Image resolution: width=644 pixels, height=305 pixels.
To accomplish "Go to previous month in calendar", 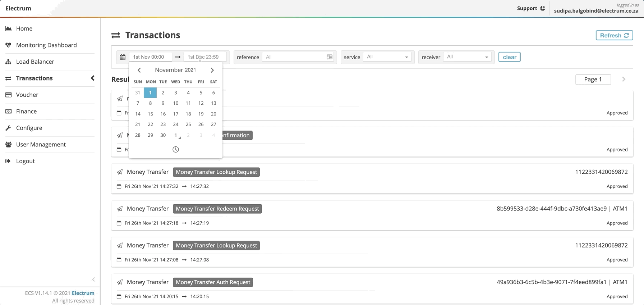I will 139,70.
